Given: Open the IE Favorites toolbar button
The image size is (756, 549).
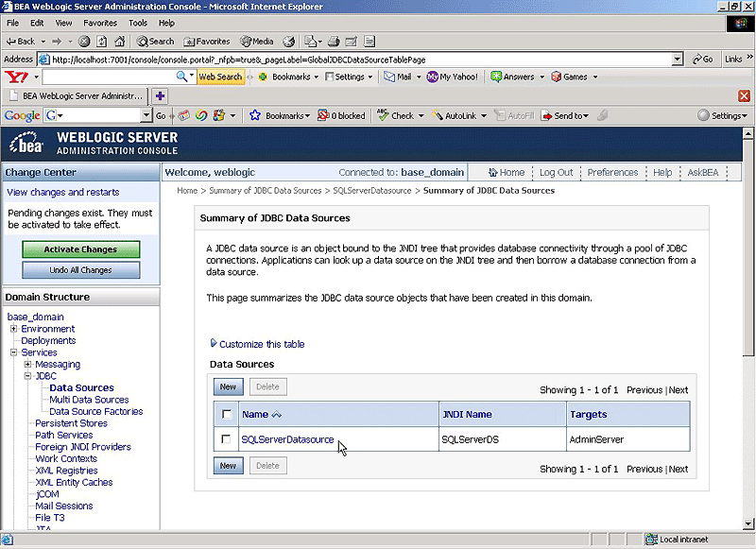Looking at the screenshot, I should click(x=207, y=42).
